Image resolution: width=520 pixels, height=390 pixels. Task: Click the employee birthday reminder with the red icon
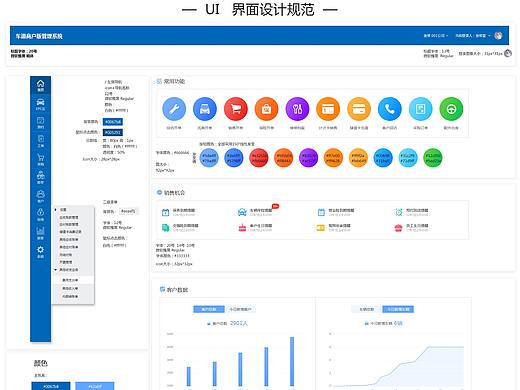click(x=412, y=228)
